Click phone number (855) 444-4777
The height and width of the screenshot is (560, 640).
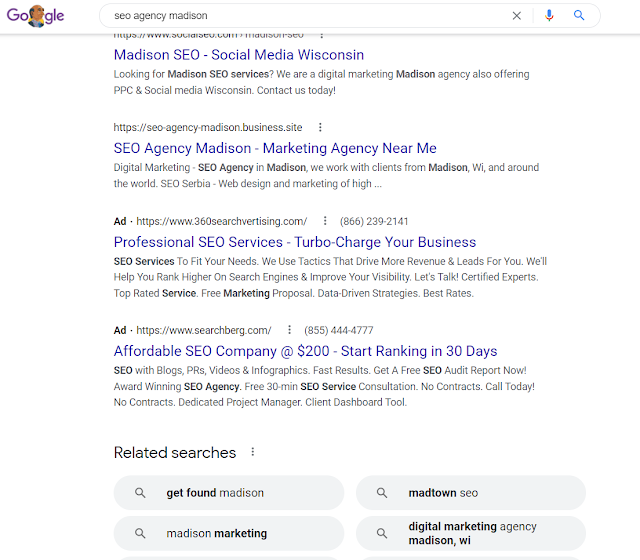point(338,330)
